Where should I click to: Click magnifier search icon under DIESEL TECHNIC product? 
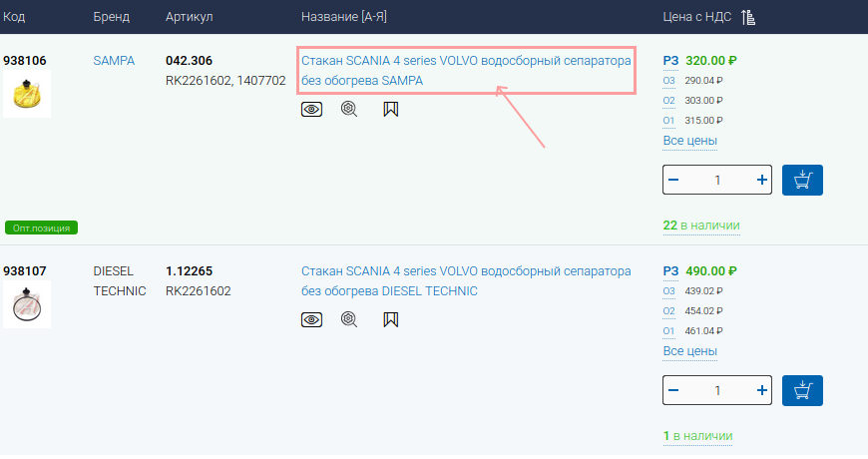click(349, 319)
